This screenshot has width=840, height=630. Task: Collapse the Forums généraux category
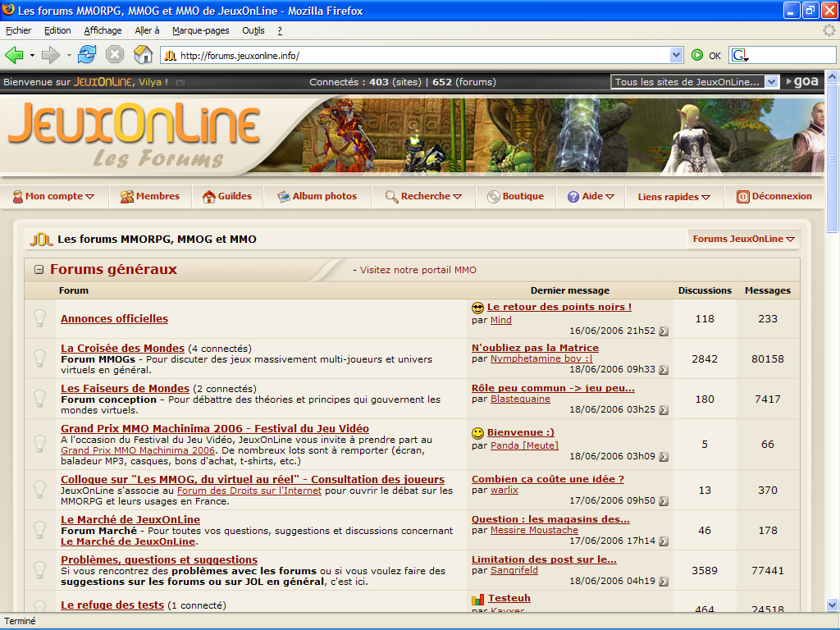[39, 269]
